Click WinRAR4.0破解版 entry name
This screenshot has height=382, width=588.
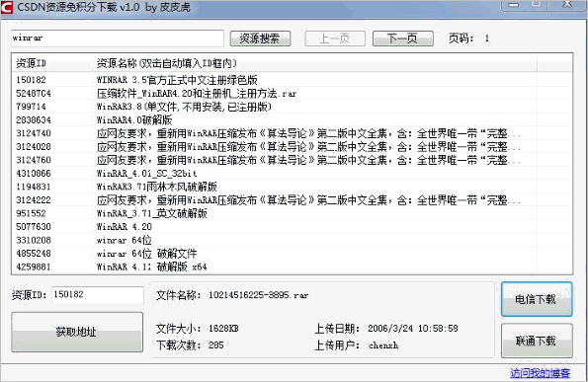point(134,120)
